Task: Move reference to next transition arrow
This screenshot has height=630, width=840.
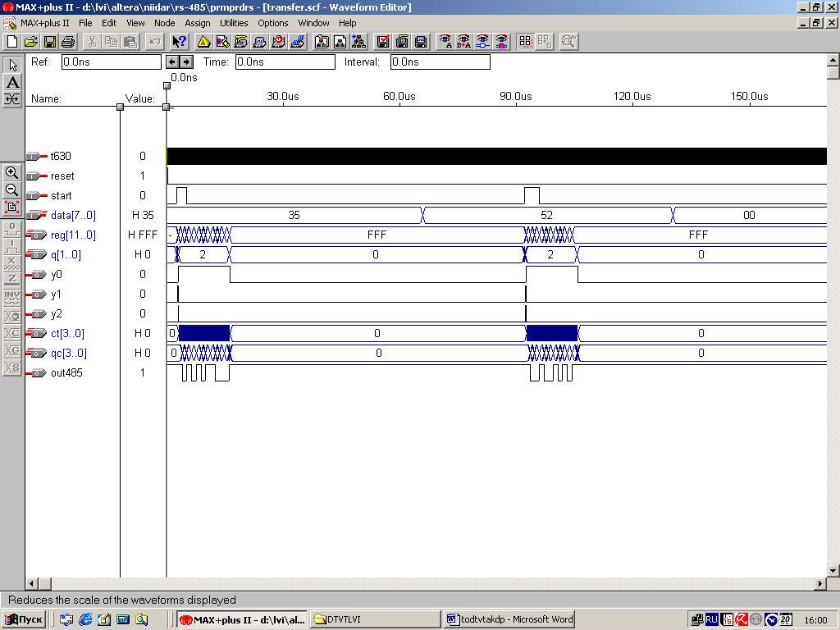Action: [186, 62]
